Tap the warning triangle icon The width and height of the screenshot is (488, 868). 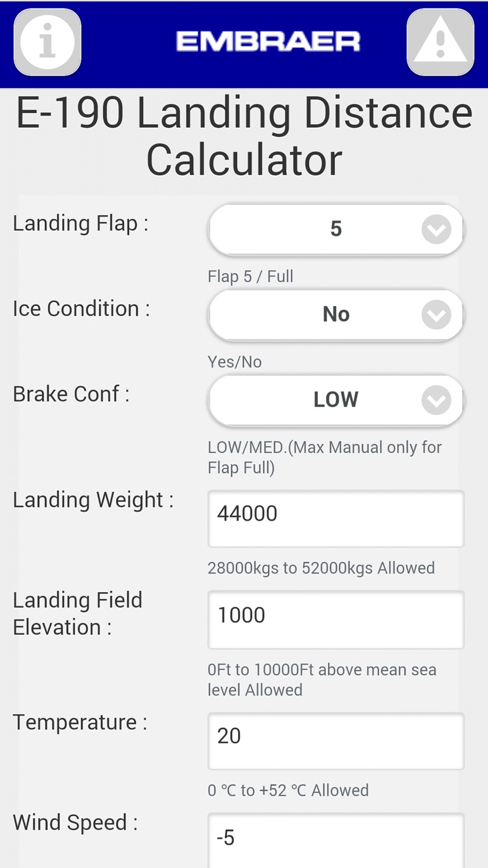tap(440, 42)
